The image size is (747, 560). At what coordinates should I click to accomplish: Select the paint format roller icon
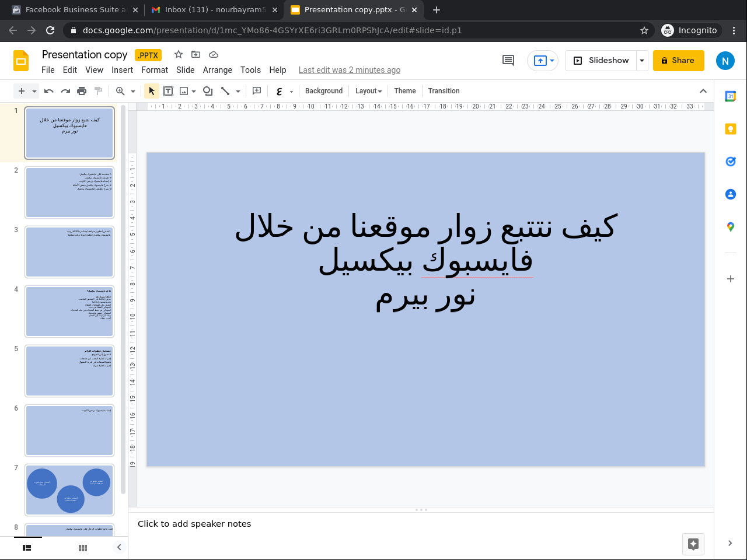pos(98,91)
